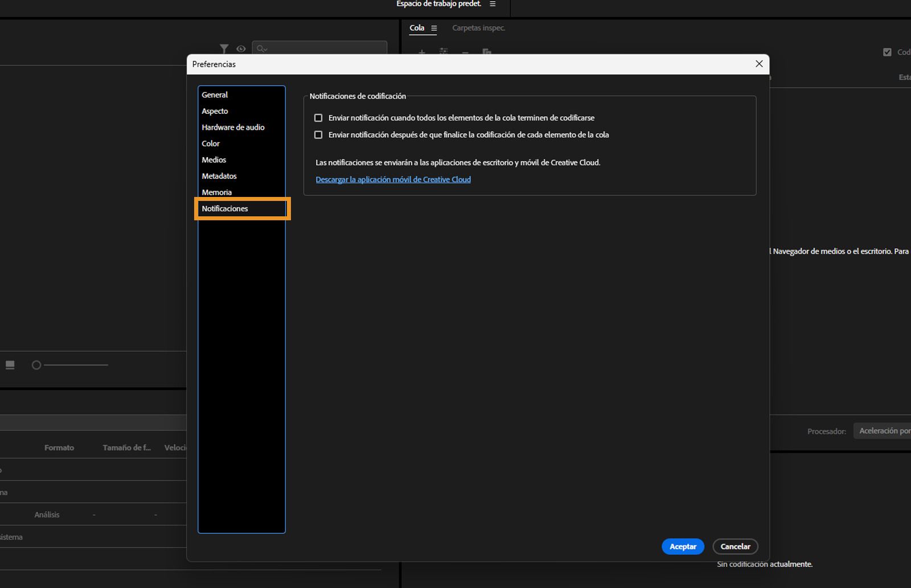Enable notification when all queue items finish encoding

318,117
